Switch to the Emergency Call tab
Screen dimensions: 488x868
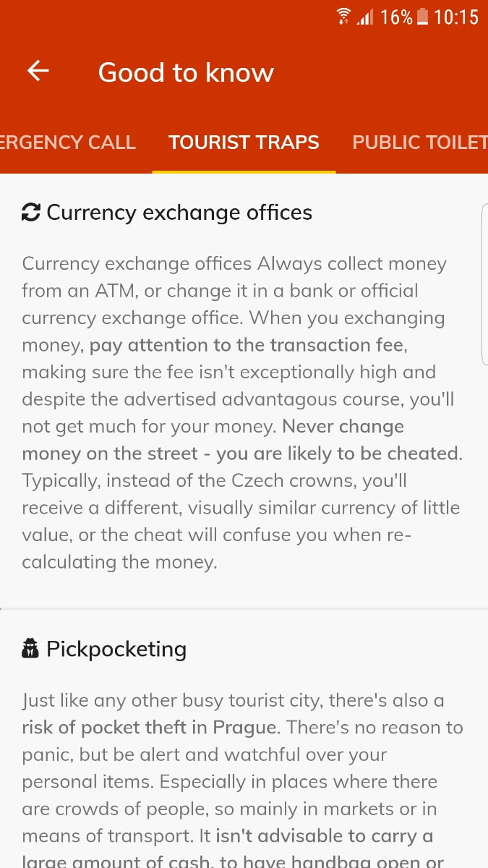[x=68, y=142]
